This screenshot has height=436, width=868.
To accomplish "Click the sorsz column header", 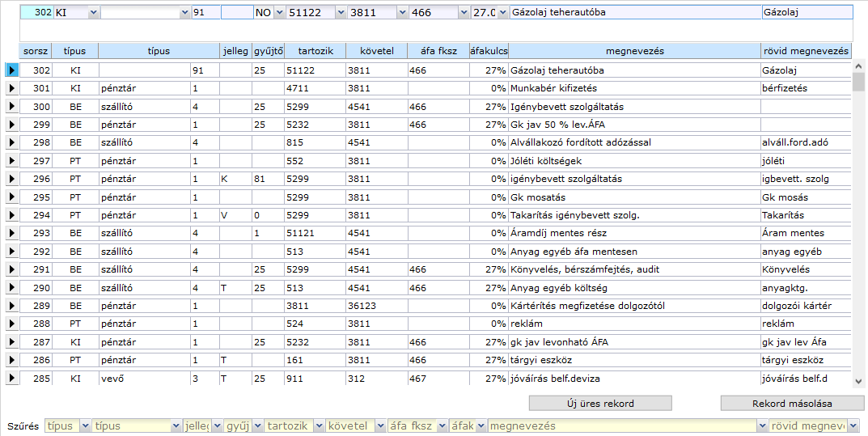I will (36, 51).
